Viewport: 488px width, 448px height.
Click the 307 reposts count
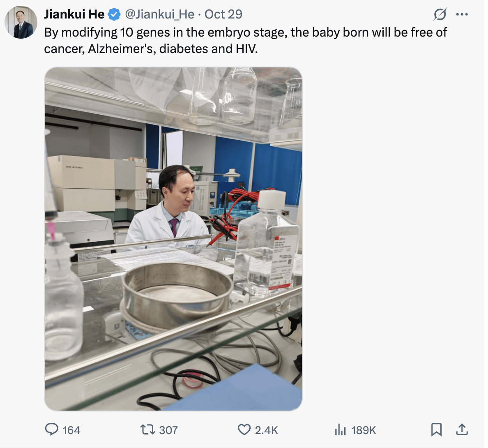click(168, 430)
